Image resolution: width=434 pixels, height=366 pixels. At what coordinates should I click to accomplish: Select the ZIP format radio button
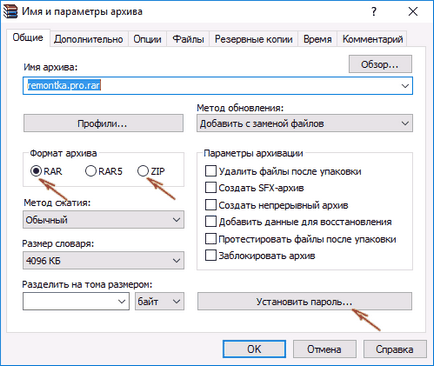point(143,171)
